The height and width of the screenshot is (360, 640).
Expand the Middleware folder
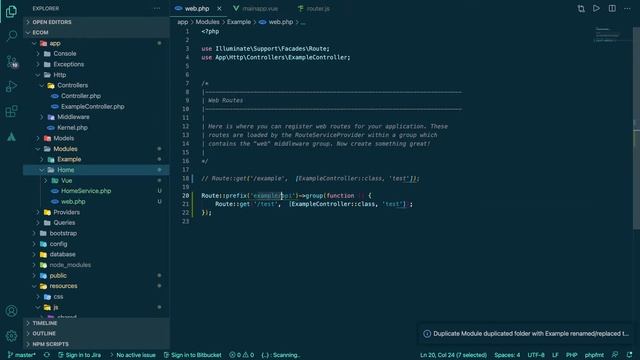click(96, 117)
